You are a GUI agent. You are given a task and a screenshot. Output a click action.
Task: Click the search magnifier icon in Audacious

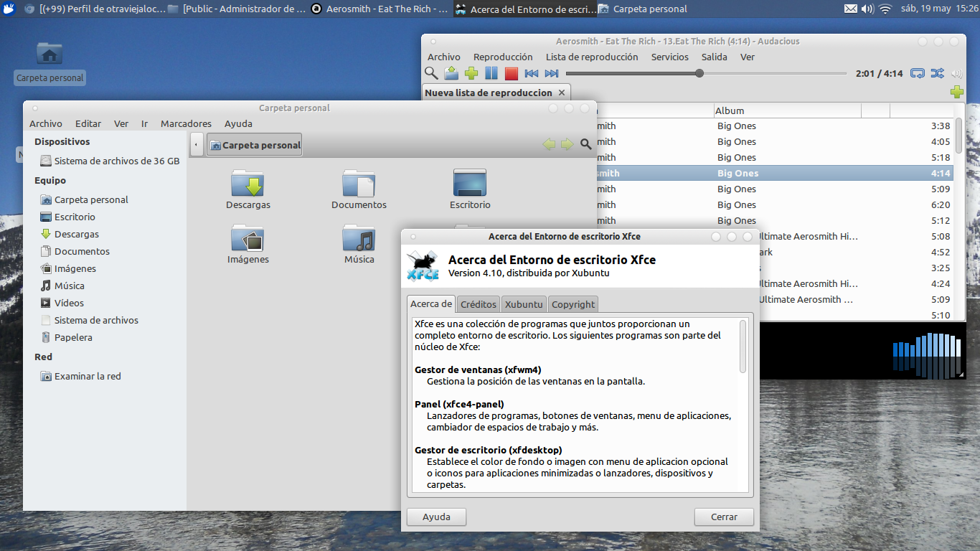pos(431,72)
